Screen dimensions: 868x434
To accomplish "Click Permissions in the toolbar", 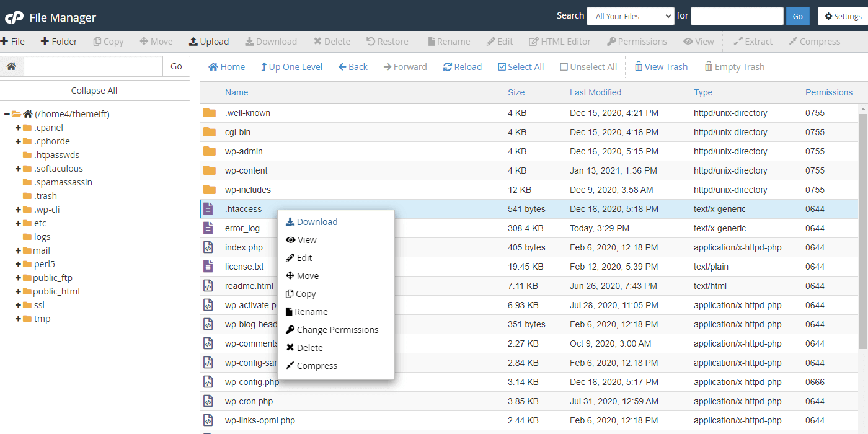I will tap(637, 42).
